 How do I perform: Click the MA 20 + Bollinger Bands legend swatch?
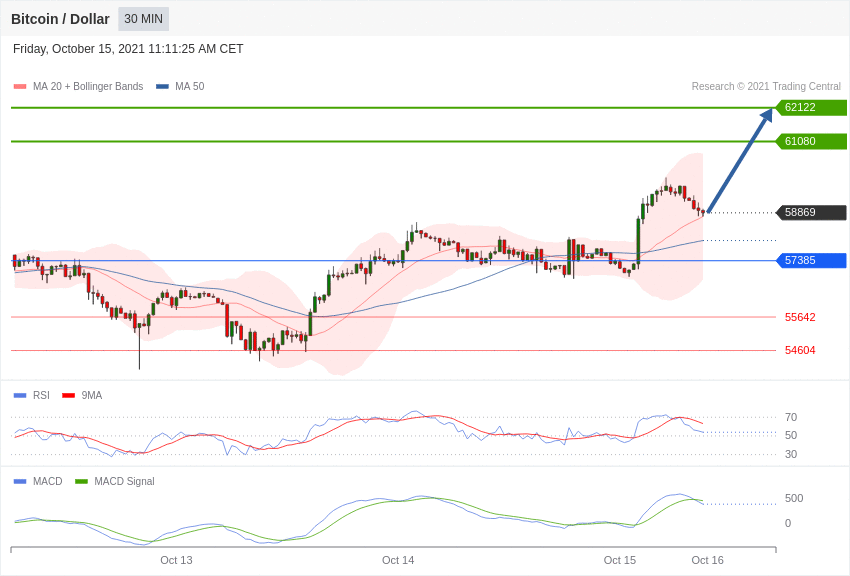pyautogui.click(x=20, y=87)
